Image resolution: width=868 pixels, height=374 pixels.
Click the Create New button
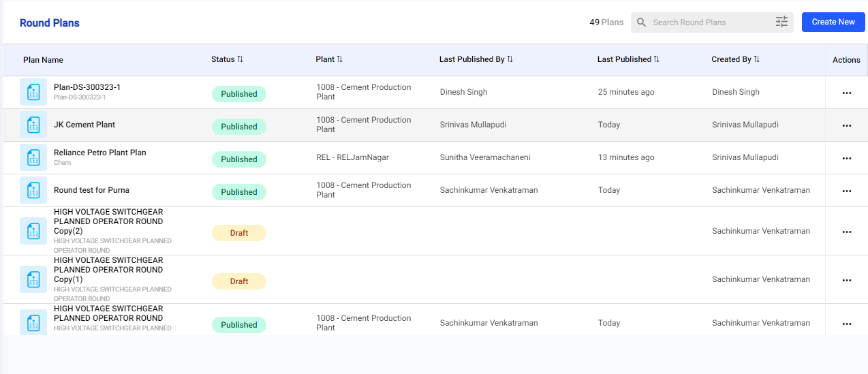tap(833, 22)
